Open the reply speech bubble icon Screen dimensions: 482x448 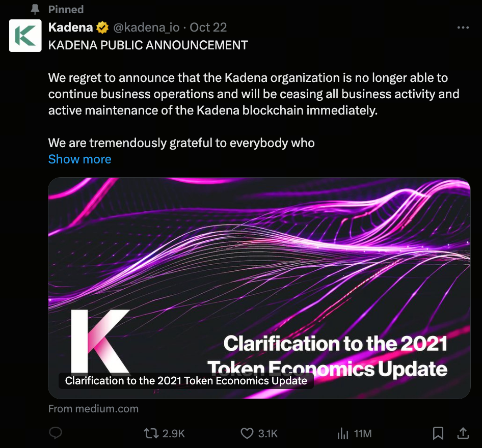click(x=55, y=433)
